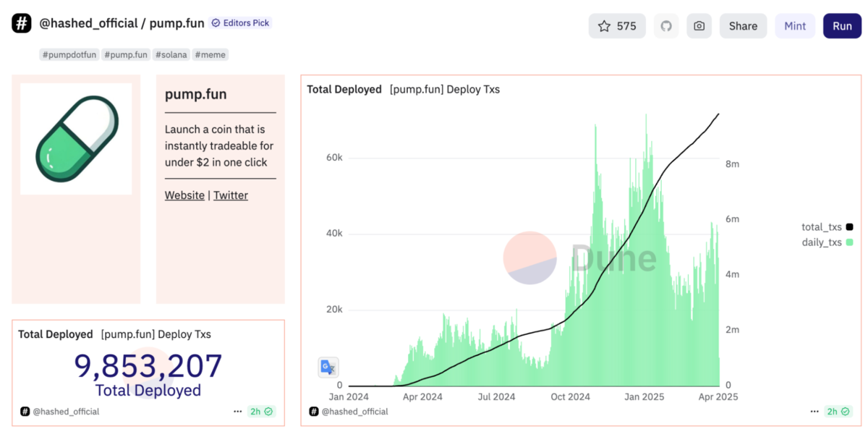
Task: Open the GitHub icon button
Action: click(666, 26)
